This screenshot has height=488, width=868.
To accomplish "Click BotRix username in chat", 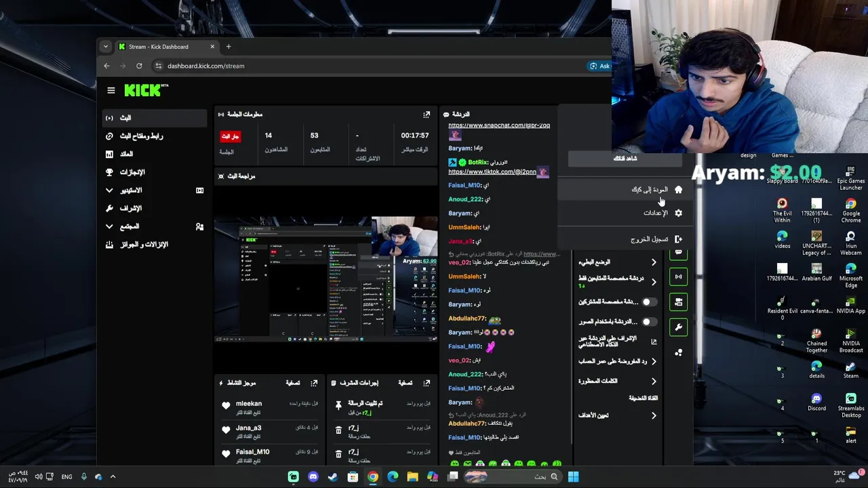I will coord(477,163).
